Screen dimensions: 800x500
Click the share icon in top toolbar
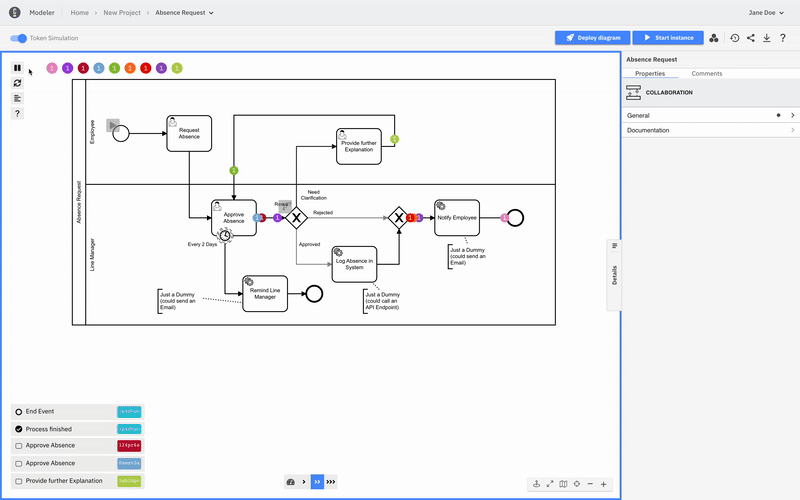(751, 38)
